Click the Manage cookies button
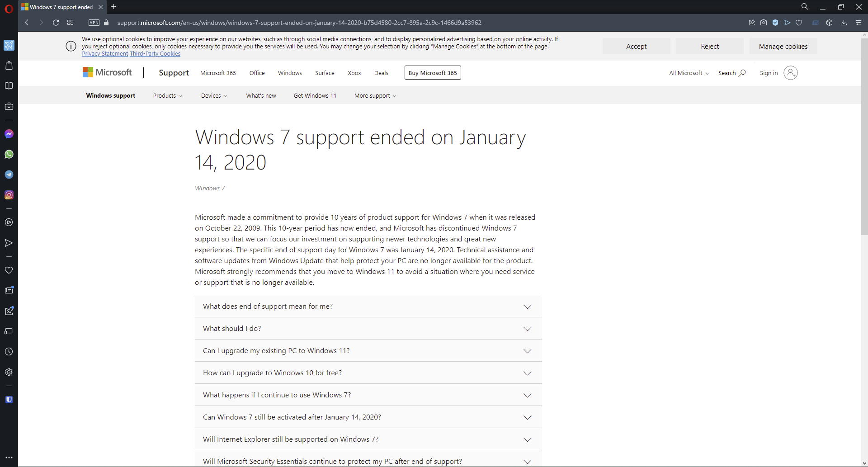Screen dimensions: 868x467 tap(783, 47)
